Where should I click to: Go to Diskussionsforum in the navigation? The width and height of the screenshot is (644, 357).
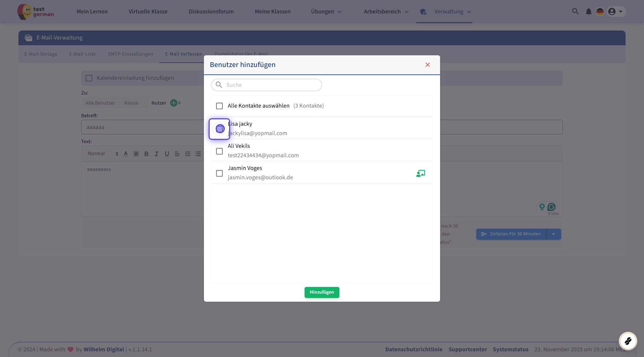pyautogui.click(x=211, y=12)
